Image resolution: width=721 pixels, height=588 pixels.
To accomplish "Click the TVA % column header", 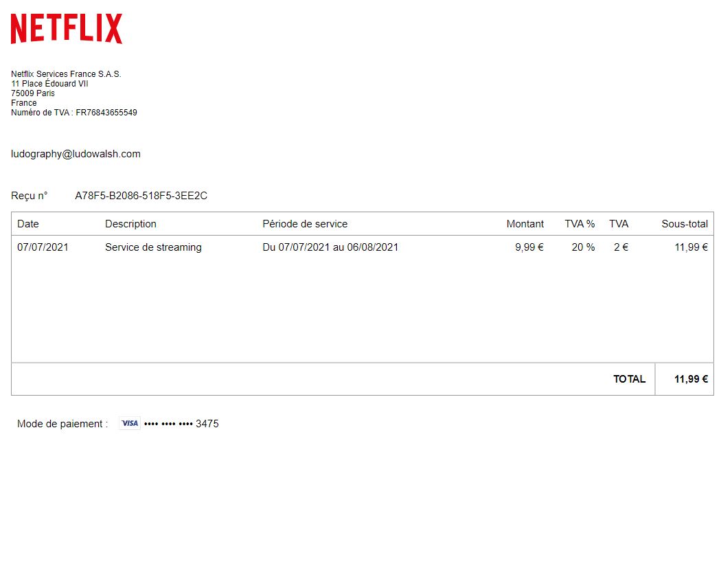I will coord(580,224).
